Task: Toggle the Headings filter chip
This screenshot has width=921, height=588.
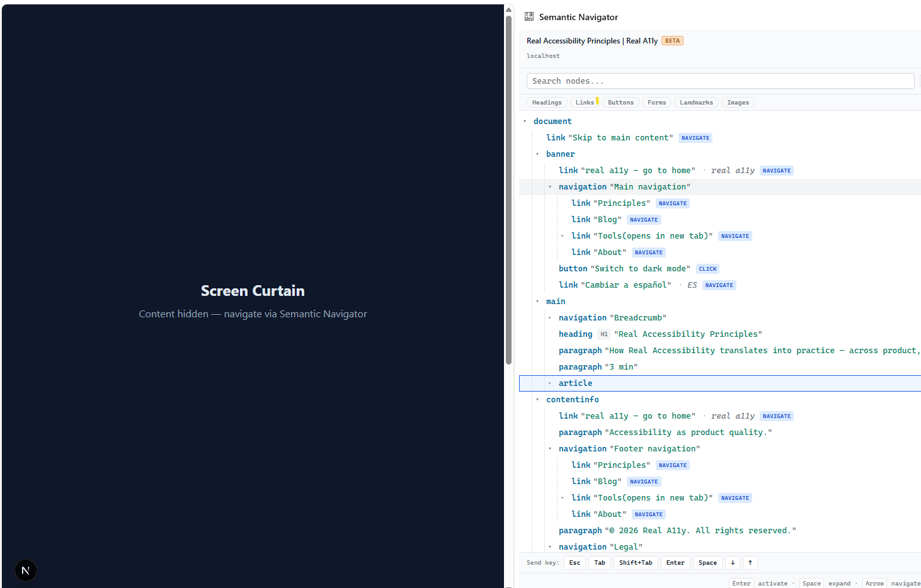Action: click(547, 103)
